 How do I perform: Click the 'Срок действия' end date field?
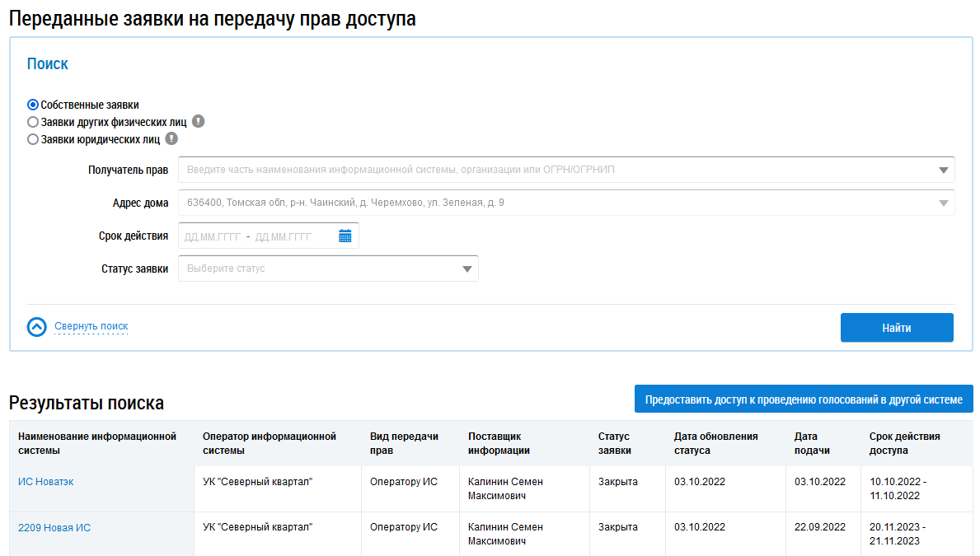[284, 236]
